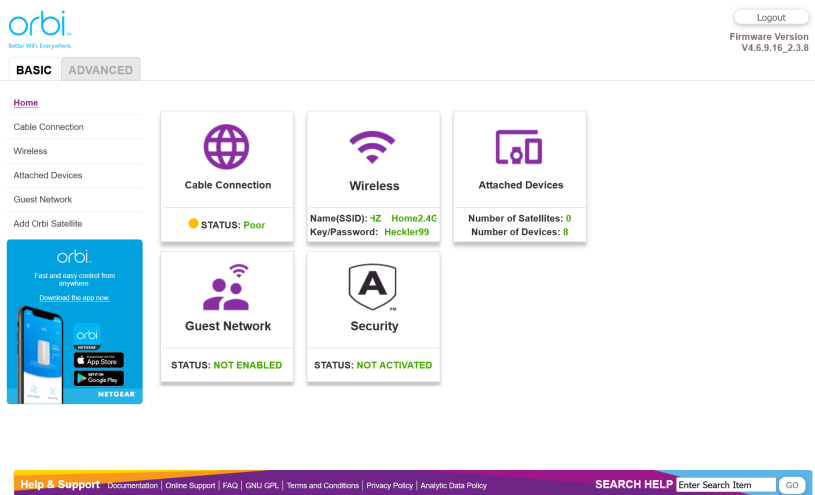The height and width of the screenshot is (495, 815).
Task: Open the Cable Connection globe icon
Action: [226, 147]
